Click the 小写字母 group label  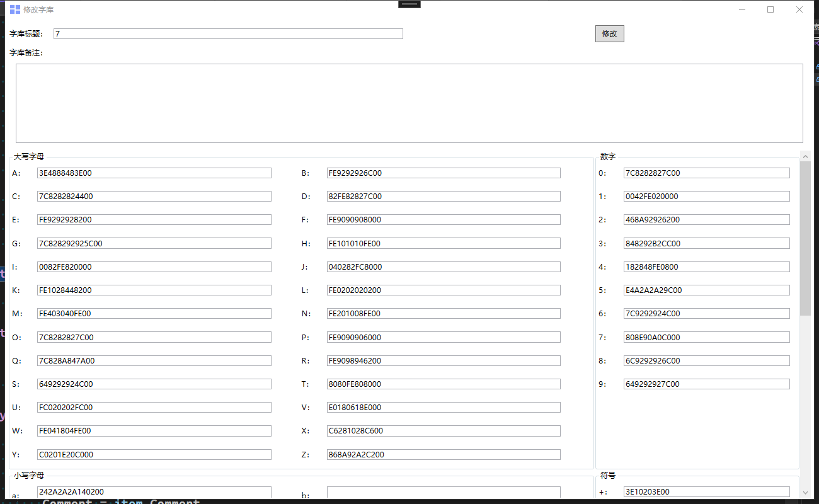29,475
